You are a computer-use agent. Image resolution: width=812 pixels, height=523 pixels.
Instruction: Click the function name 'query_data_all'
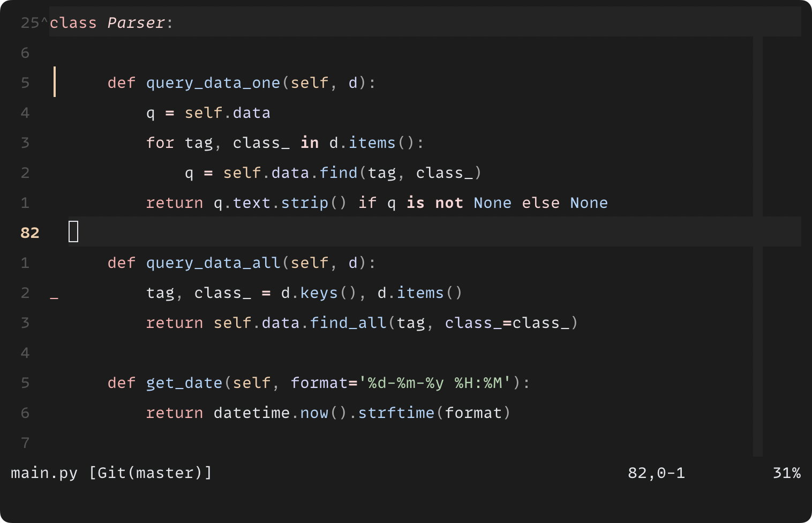[x=213, y=263]
